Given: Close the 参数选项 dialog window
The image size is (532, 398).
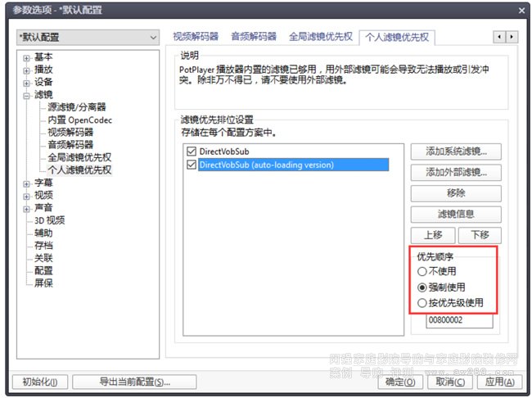Looking at the screenshot, I should pos(521,10).
